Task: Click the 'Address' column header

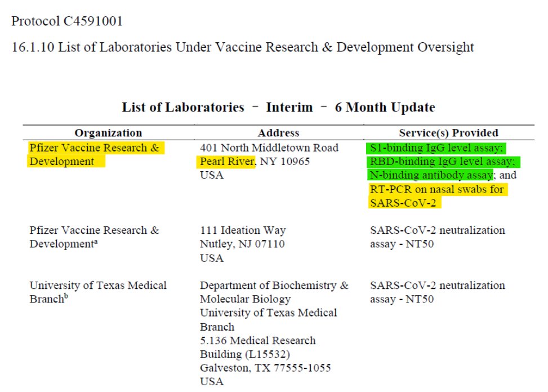Action: coord(278,133)
